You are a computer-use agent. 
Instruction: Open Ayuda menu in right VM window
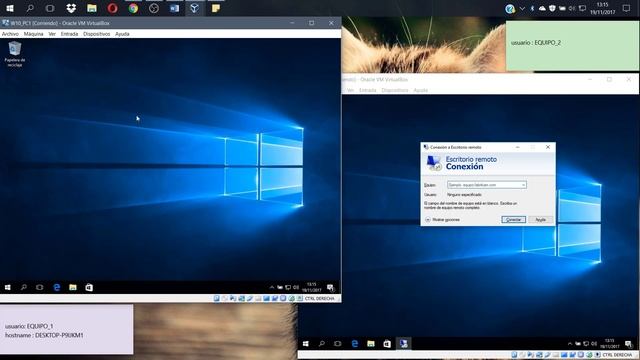click(x=420, y=90)
